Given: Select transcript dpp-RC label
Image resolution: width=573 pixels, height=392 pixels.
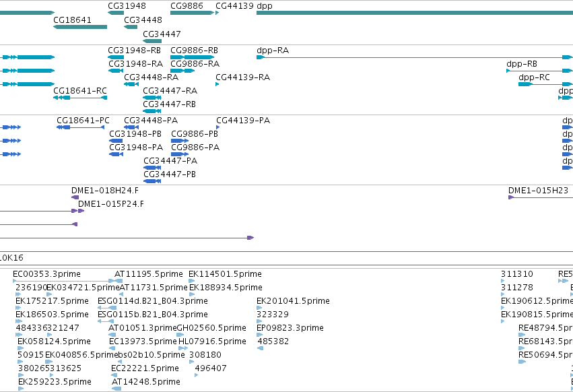Looking at the screenshot, I should [x=534, y=77].
